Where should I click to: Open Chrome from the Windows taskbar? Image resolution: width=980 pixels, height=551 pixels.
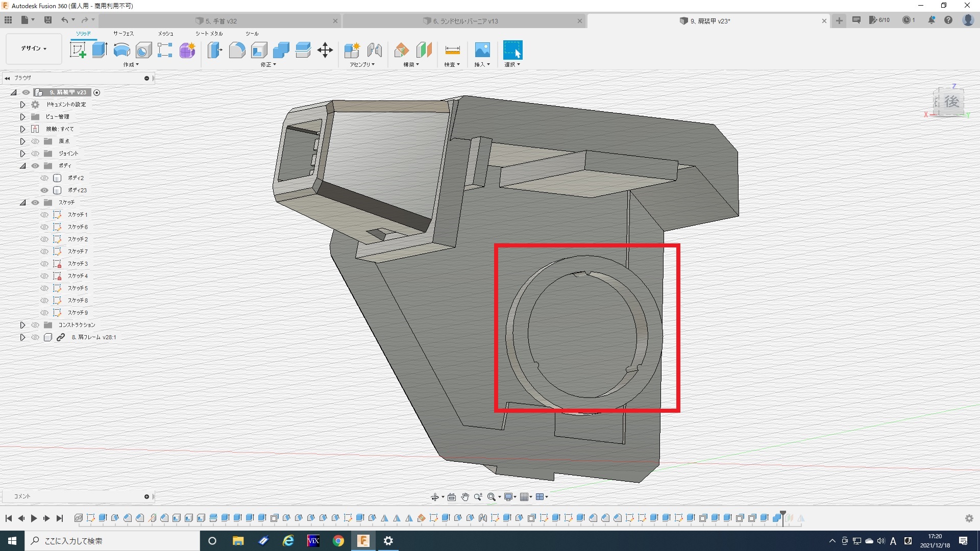338,541
